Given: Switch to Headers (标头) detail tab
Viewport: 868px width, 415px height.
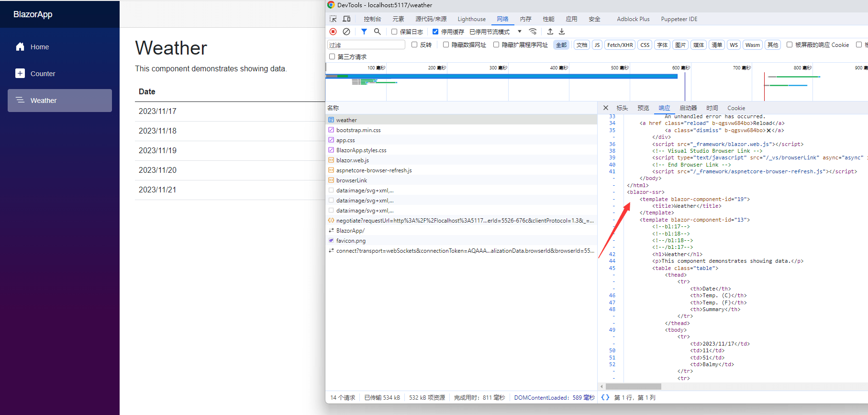Looking at the screenshot, I should pyautogui.click(x=622, y=108).
